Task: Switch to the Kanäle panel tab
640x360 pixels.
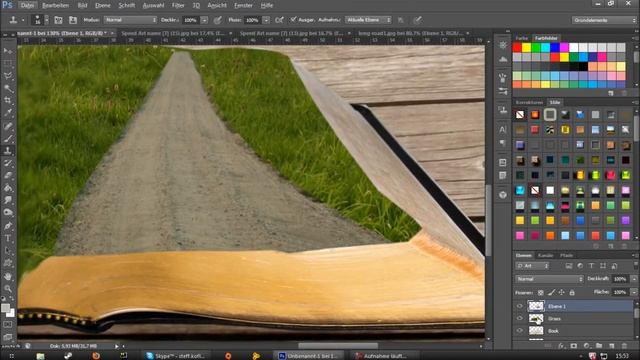Action: [545, 256]
